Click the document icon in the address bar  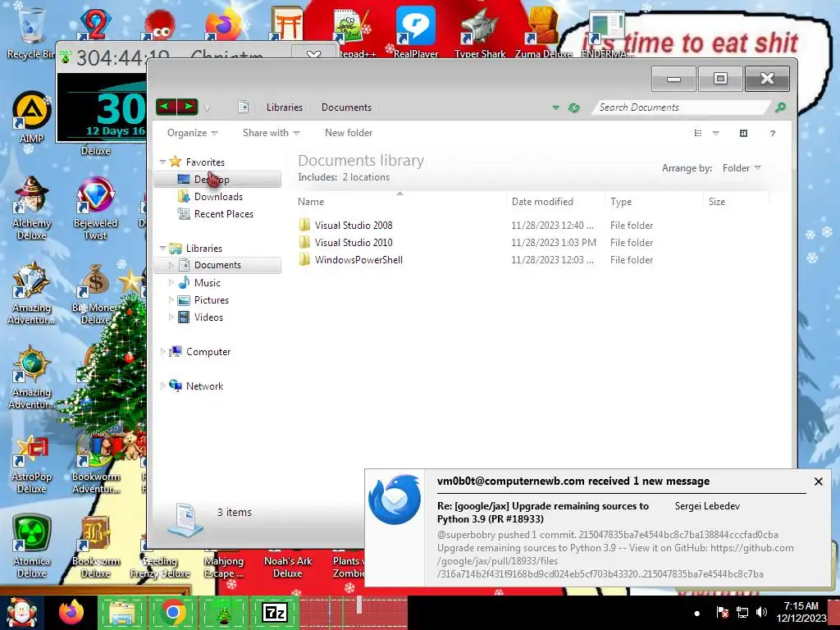click(x=243, y=107)
